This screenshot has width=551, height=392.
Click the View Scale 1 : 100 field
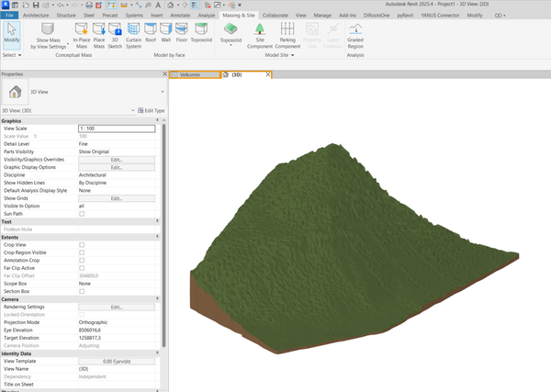pyautogui.click(x=117, y=129)
